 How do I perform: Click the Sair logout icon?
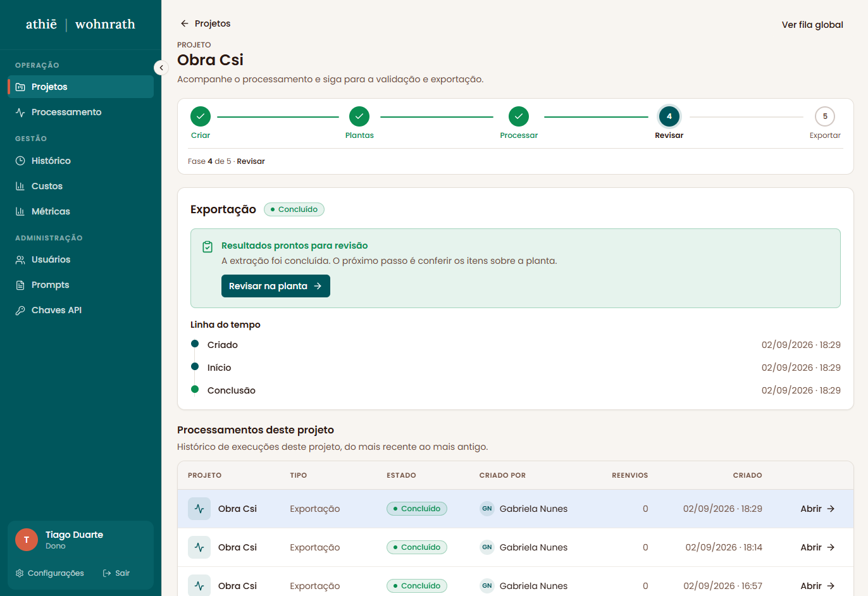tap(107, 573)
